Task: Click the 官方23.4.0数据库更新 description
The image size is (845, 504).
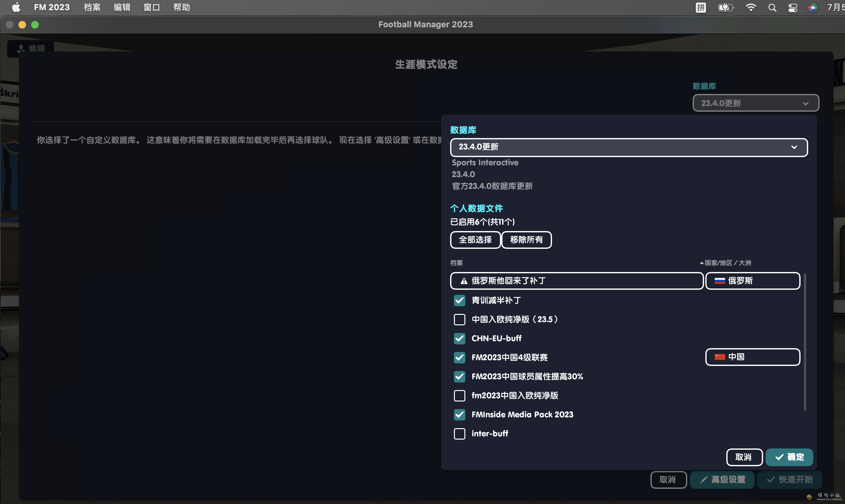Action: 492,186
